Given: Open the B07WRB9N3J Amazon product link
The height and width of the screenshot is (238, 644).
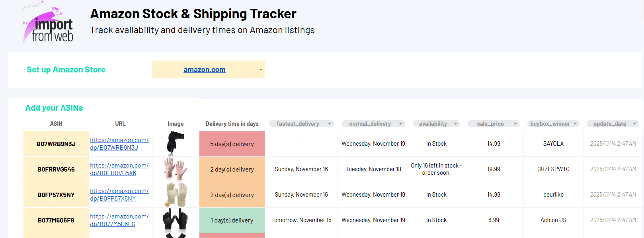Looking at the screenshot, I should [119, 144].
